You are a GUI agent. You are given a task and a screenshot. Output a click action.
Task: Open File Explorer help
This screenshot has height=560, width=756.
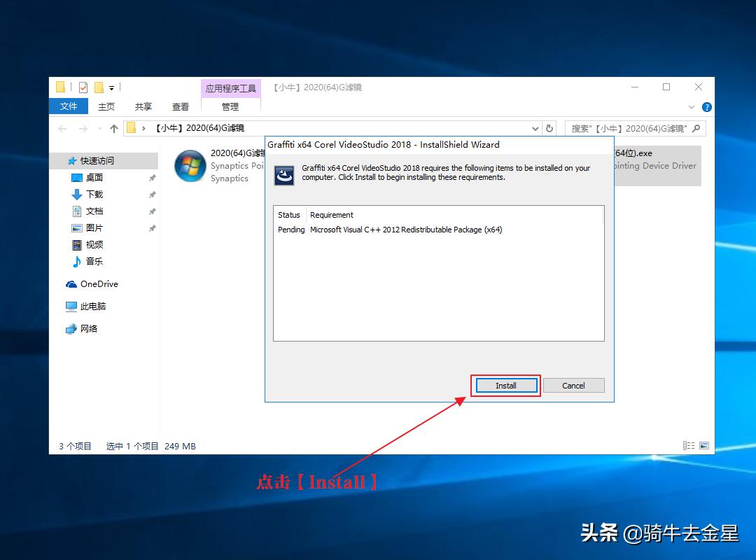pyautogui.click(x=707, y=107)
